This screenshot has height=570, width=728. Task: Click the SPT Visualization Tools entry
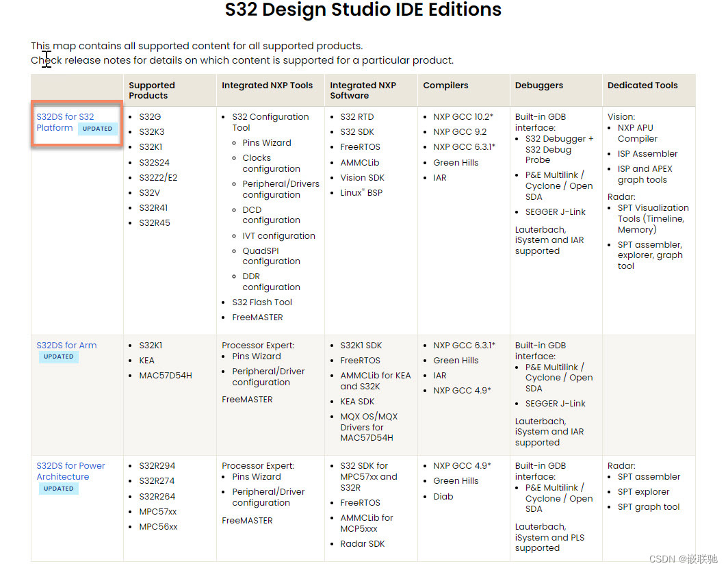653,218
